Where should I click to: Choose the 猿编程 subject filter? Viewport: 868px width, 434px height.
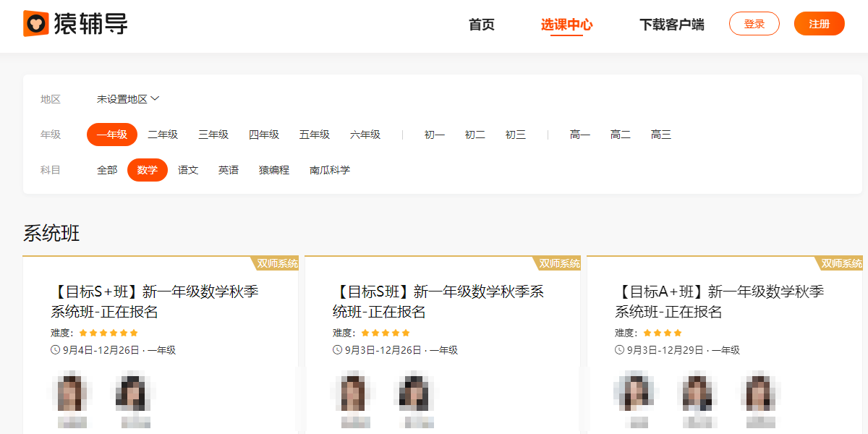274,170
